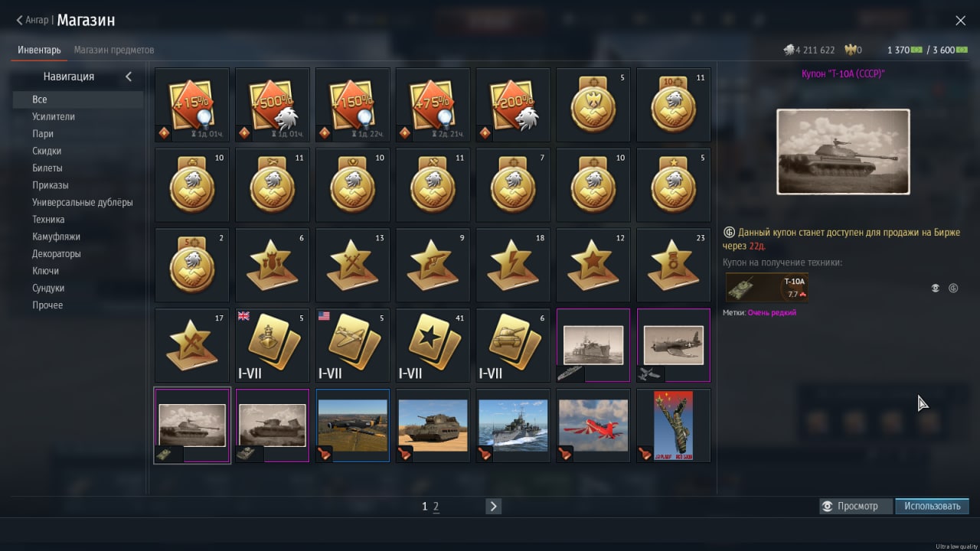Select the gold wager medal with count 7

(x=513, y=185)
